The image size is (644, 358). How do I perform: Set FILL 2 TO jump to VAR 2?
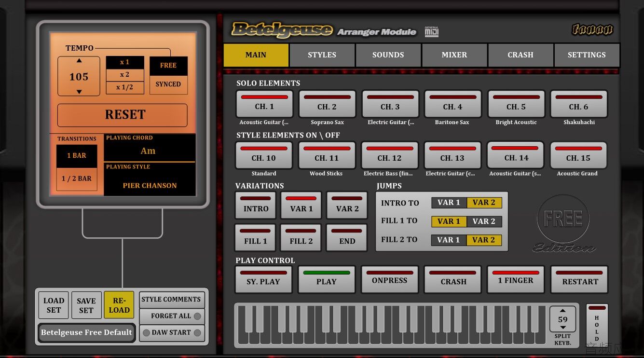(x=484, y=240)
